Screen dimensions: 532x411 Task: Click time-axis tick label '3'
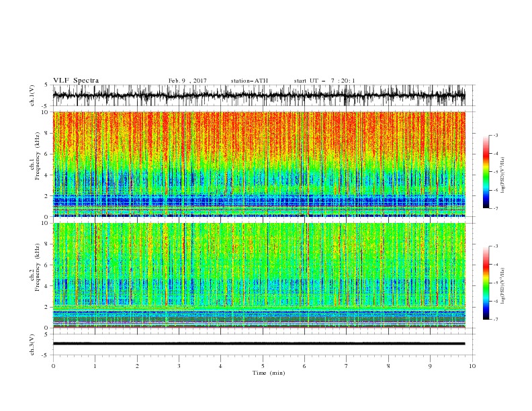pos(179,366)
